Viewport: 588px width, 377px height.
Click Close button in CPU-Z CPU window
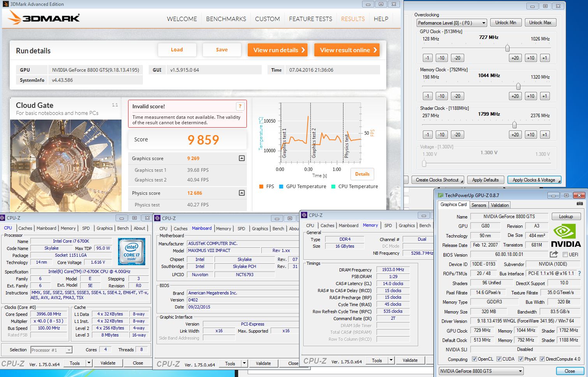(138, 363)
